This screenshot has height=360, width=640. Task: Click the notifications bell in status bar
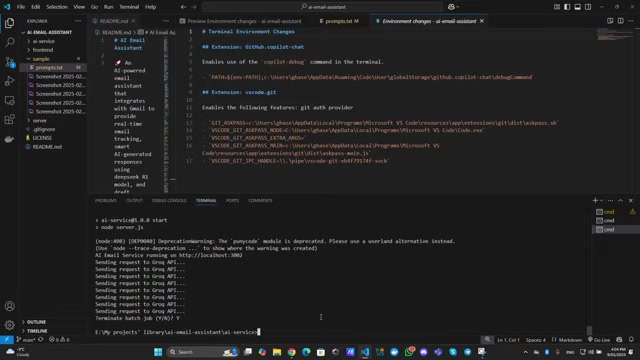coord(631,340)
